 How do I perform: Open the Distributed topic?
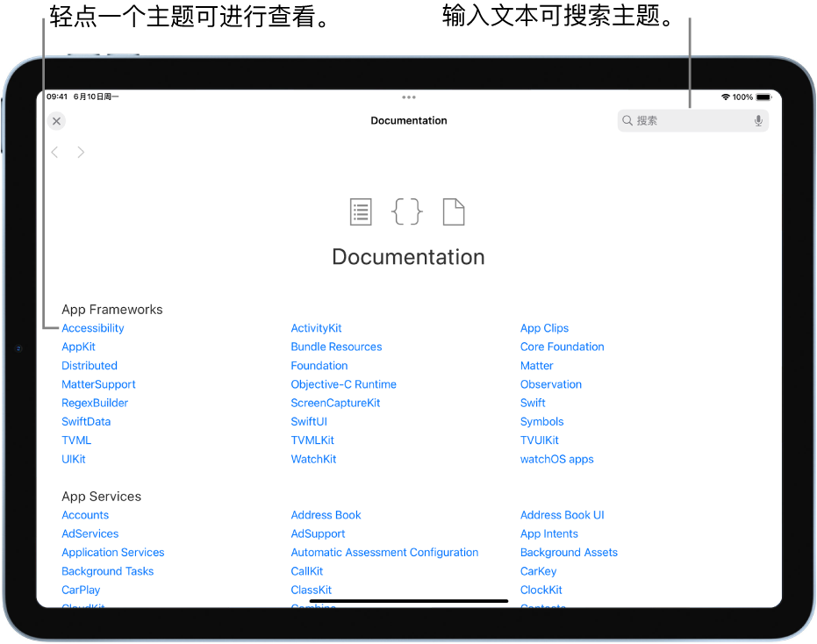pyautogui.click(x=90, y=366)
